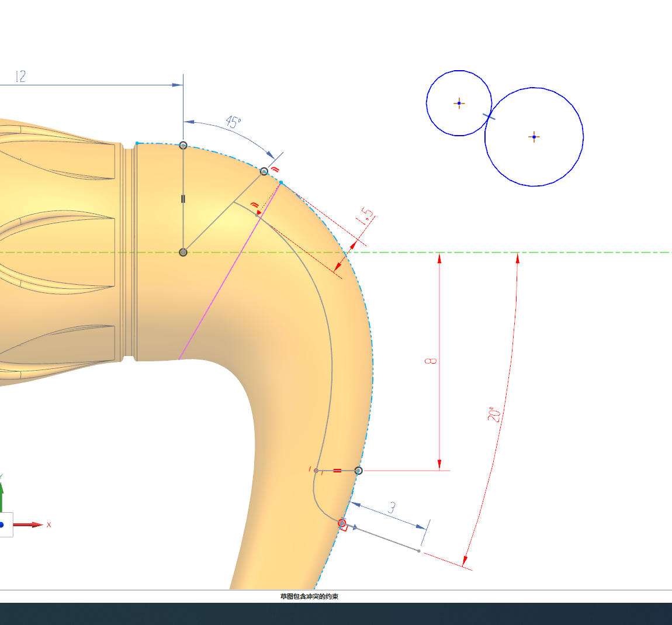Pick the circled point at right end of short horizontal line
This screenshot has width=672, height=625.
[359, 471]
